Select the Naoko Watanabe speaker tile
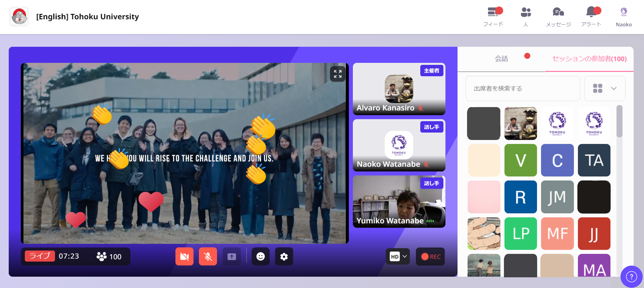The height and width of the screenshot is (288, 644). click(399, 145)
